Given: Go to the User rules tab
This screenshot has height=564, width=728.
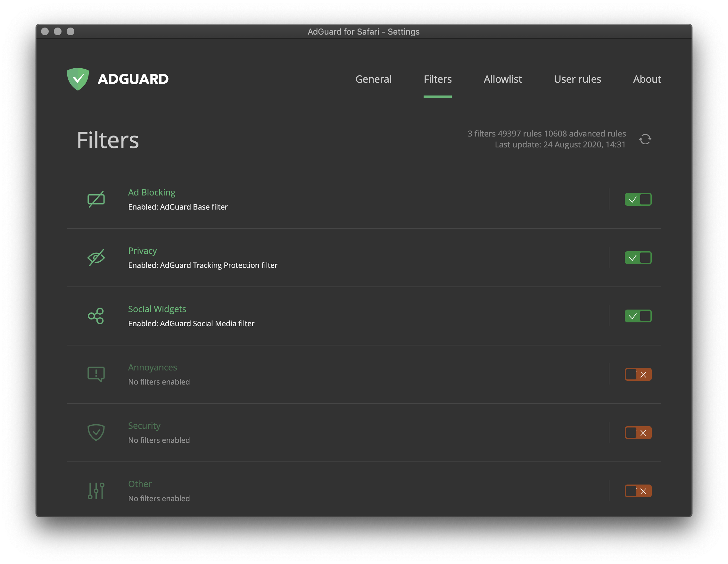Looking at the screenshot, I should pyautogui.click(x=577, y=79).
